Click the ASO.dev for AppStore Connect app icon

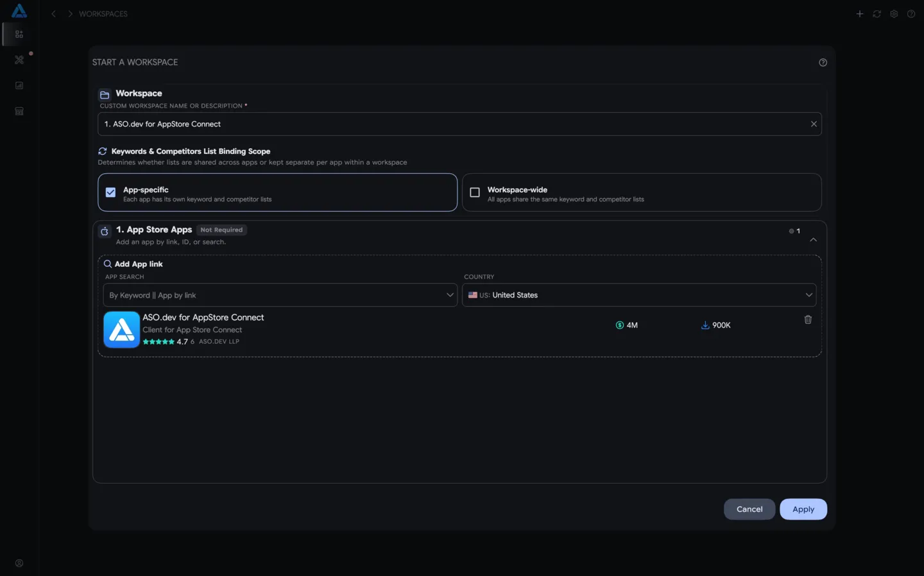pos(122,330)
